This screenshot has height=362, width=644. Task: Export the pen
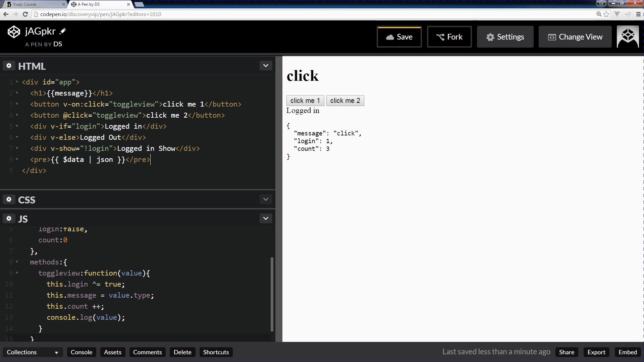click(596, 352)
